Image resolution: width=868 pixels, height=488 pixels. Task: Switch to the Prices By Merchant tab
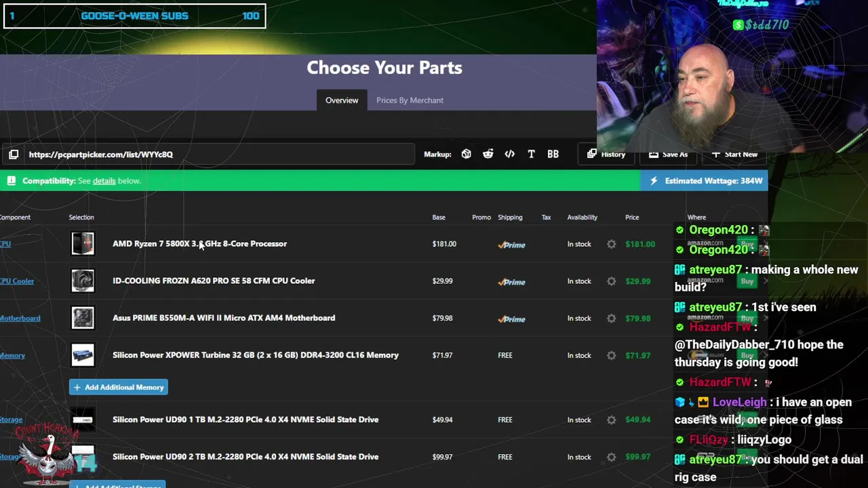click(x=410, y=100)
